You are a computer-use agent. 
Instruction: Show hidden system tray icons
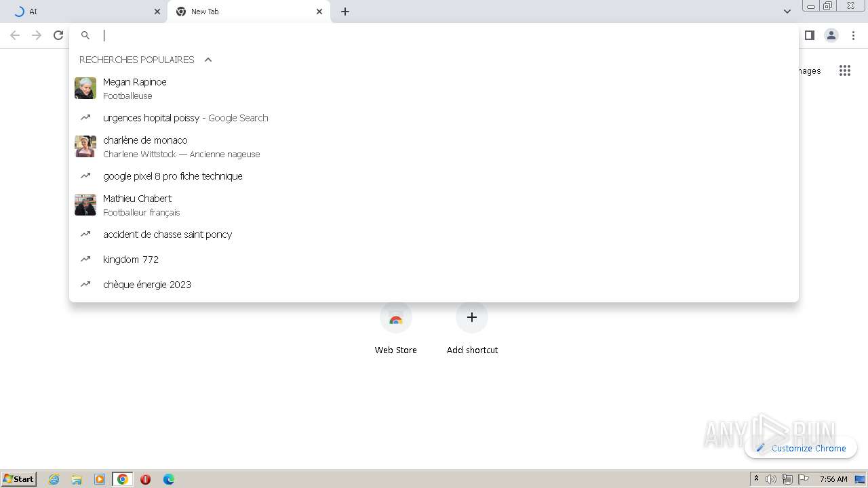coord(756,479)
